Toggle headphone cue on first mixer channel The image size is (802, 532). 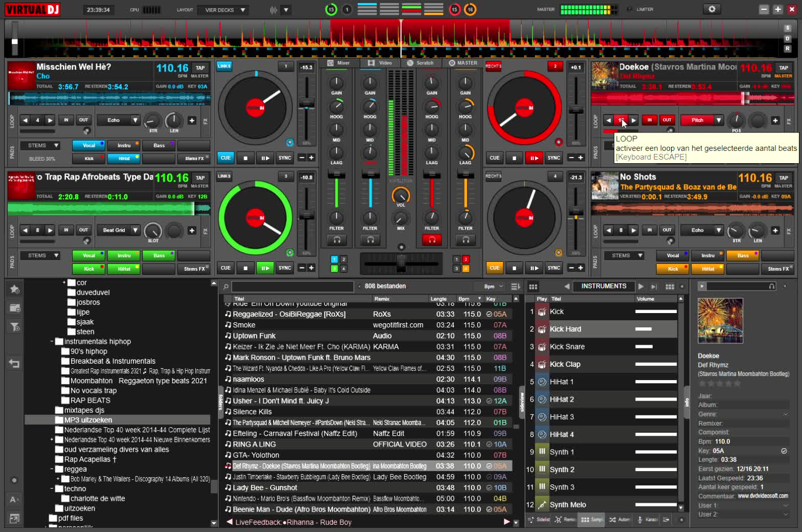tap(337, 239)
